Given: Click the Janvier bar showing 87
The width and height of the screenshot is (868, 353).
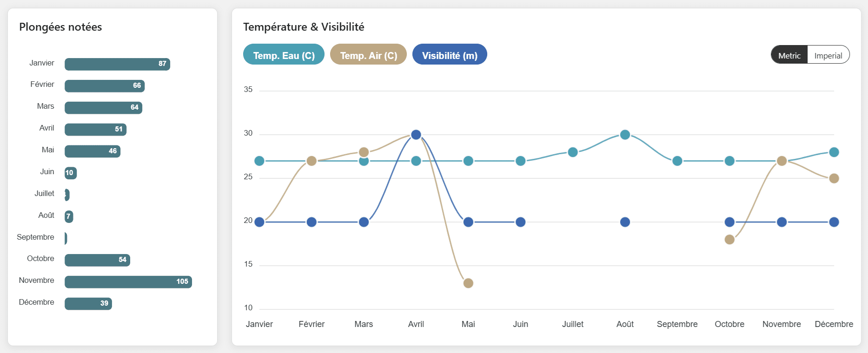Looking at the screenshot, I should (117, 64).
